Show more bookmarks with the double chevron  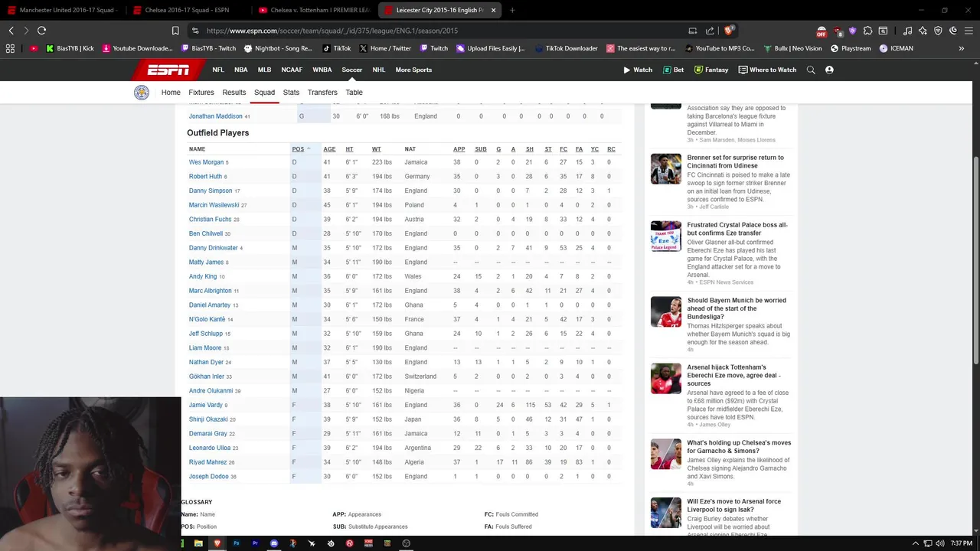pyautogui.click(x=962, y=48)
